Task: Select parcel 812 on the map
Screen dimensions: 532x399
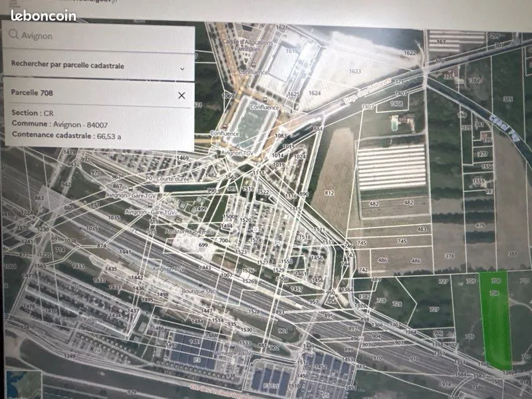Action: [x=329, y=193]
